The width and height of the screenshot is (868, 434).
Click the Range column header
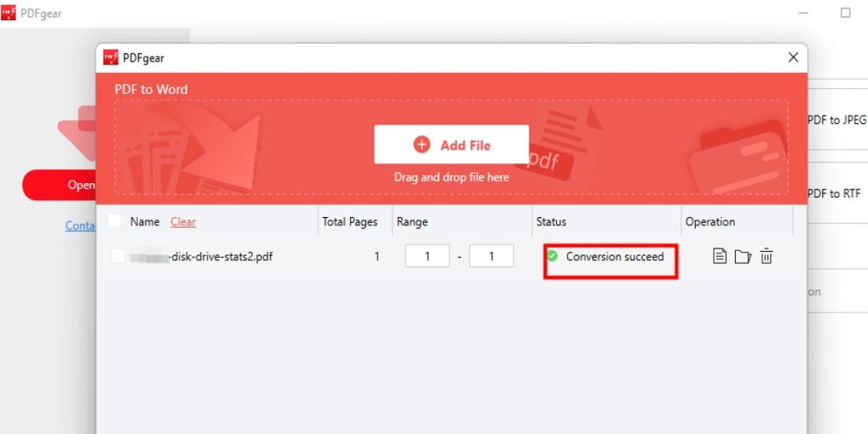click(413, 221)
